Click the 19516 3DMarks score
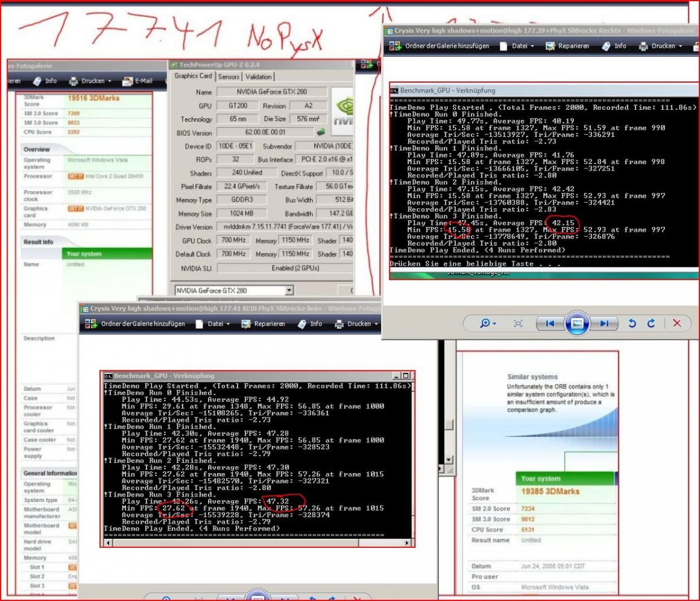Viewport: 700px width, 601px height. point(93,98)
